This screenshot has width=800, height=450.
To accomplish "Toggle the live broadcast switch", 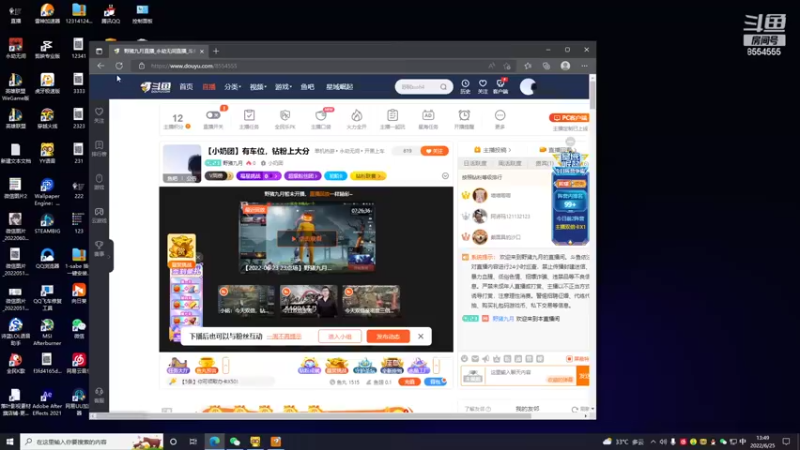I will click(x=213, y=115).
